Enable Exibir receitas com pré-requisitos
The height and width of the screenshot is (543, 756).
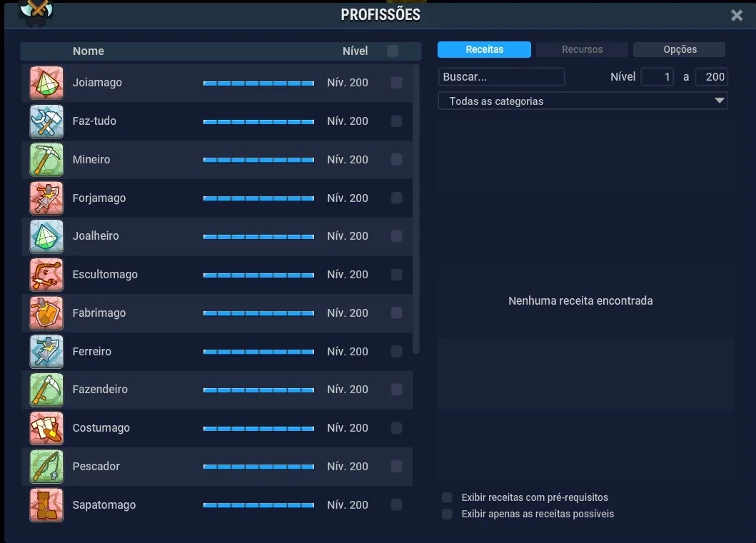[x=448, y=497]
